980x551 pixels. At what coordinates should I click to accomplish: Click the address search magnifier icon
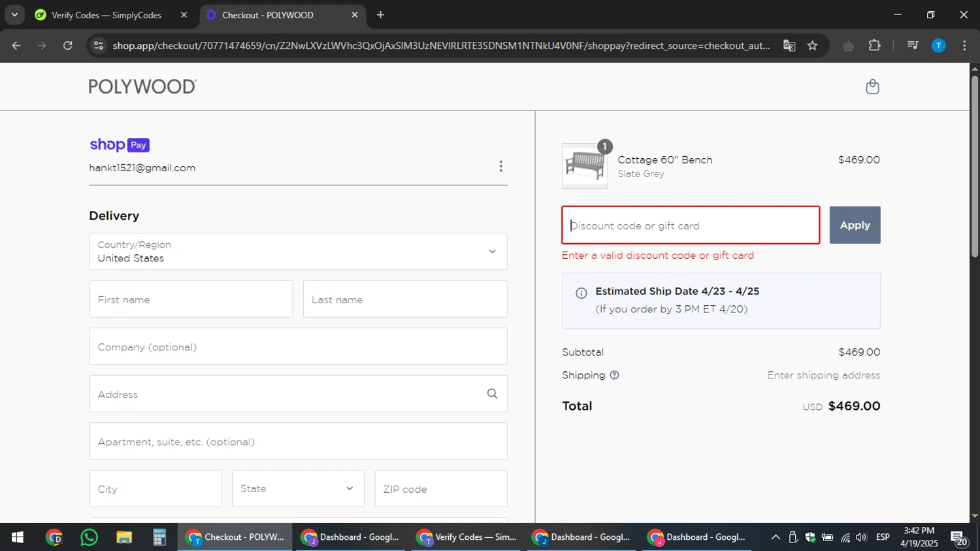click(492, 393)
